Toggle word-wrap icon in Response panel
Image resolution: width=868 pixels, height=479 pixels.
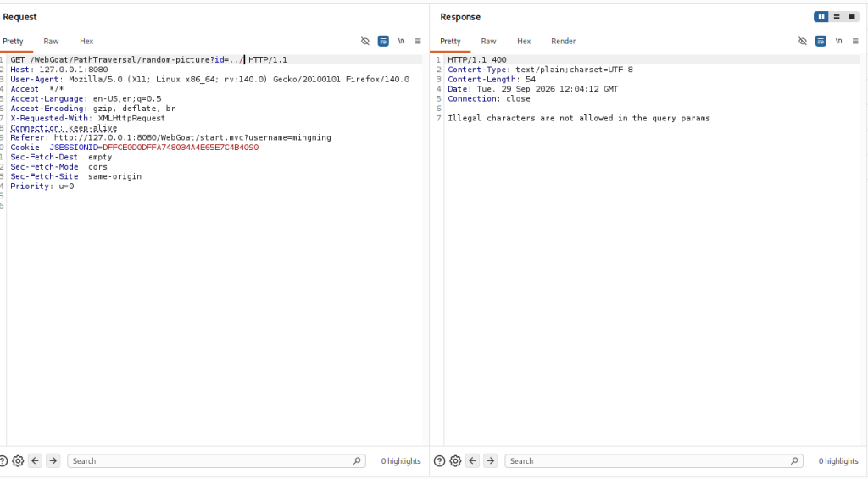821,41
